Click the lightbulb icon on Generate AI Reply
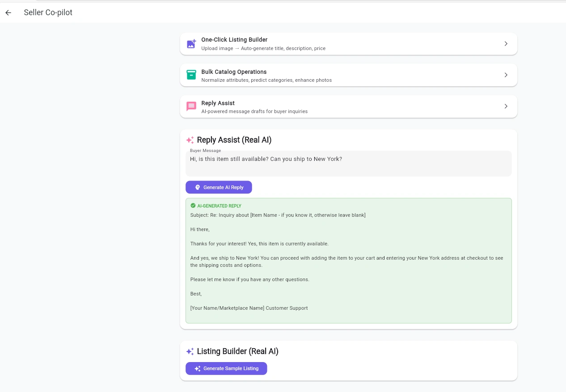 click(x=198, y=187)
